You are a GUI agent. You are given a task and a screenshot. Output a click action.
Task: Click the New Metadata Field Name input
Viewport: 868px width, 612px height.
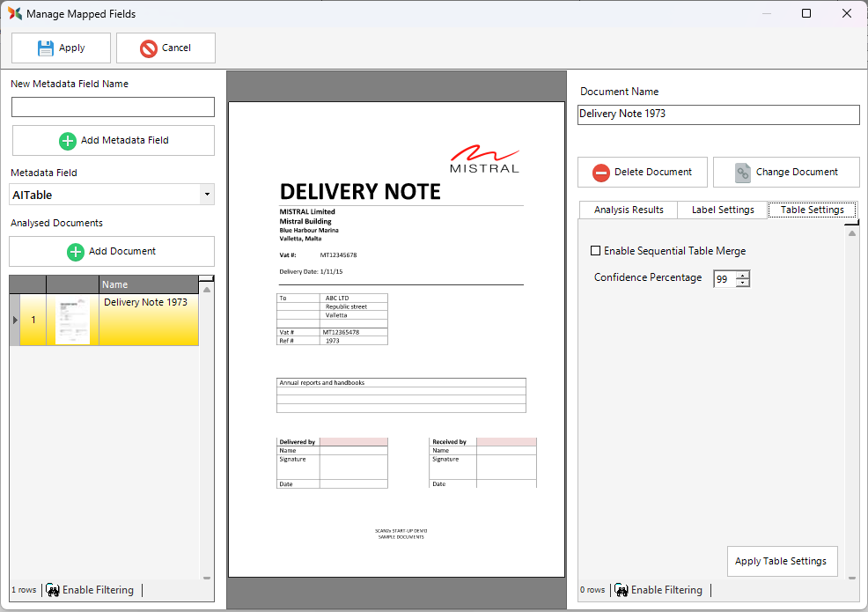coord(113,107)
